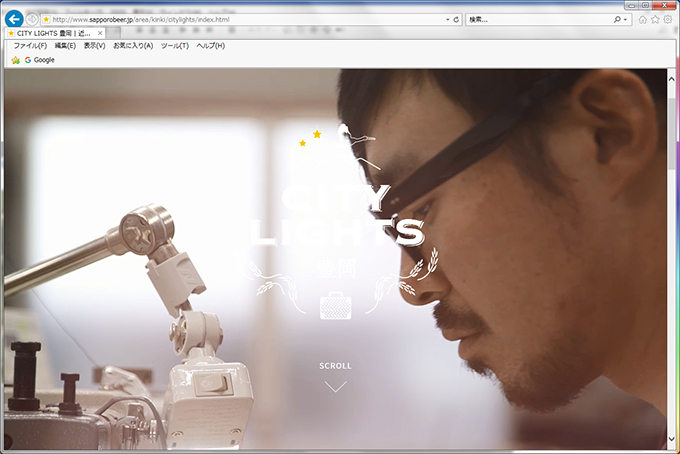Image resolution: width=680 pixels, height=454 pixels.
Task: Close the browser window
Action: [664, 6]
